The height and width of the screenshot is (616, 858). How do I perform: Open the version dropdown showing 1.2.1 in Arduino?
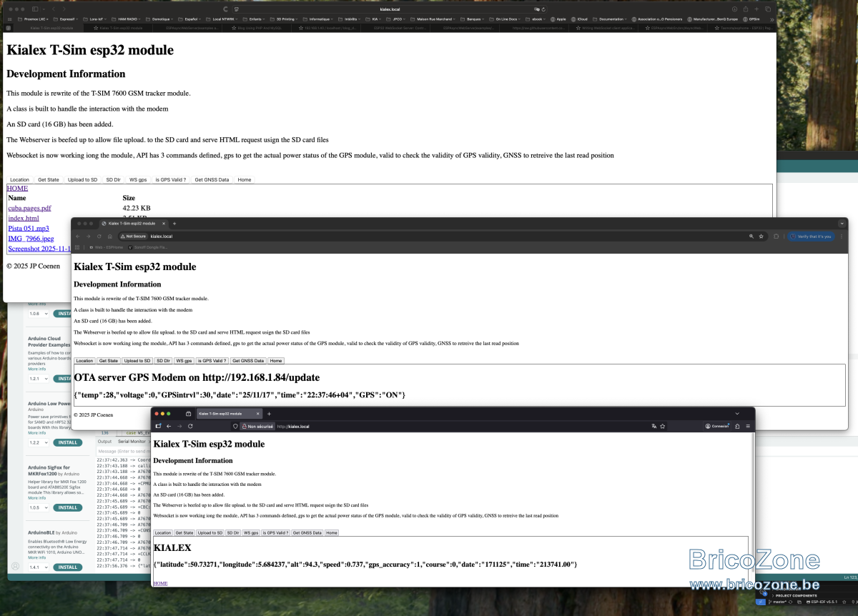click(39, 379)
